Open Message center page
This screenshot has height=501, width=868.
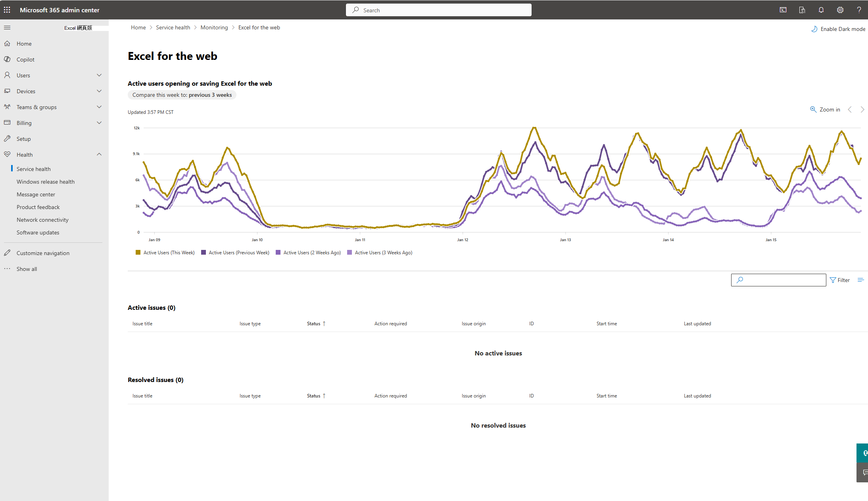[x=36, y=194]
